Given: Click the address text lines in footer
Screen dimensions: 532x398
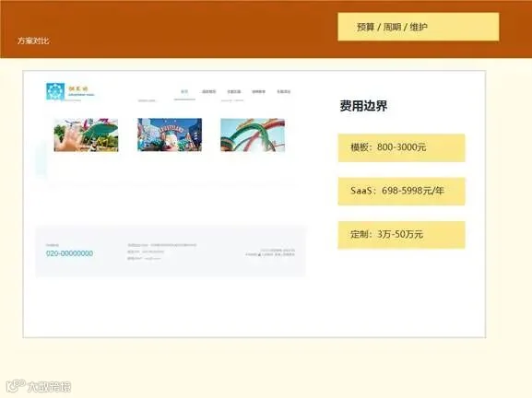Looking at the screenshot, I should click(162, 252).
